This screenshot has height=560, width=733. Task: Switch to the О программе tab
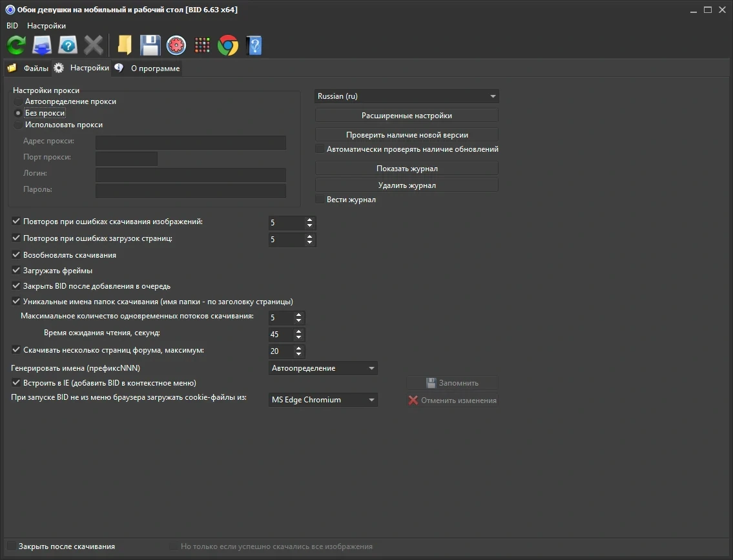pyautogui.click(x=147, y=68)
